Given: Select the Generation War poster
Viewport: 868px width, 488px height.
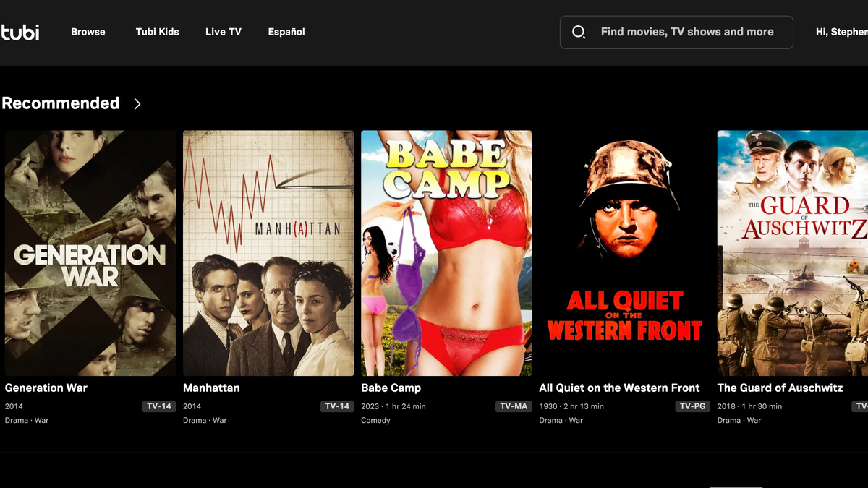Looking at the screenshot, I should 90,253.
